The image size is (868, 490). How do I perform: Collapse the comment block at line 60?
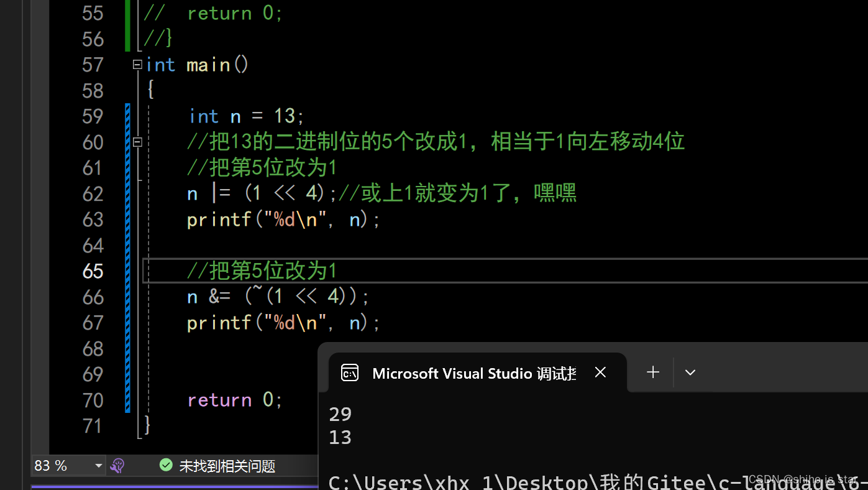[137, 142]
